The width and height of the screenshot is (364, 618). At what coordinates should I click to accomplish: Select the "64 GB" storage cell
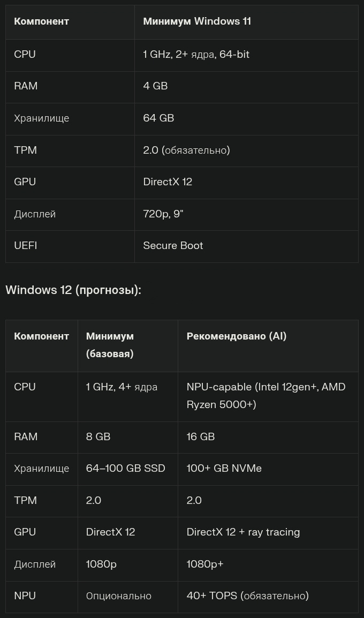[x=158, y=118]
